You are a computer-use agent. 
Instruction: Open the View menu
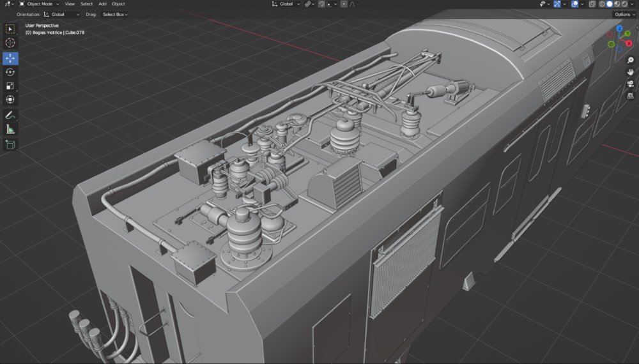[x=70, y=4]
